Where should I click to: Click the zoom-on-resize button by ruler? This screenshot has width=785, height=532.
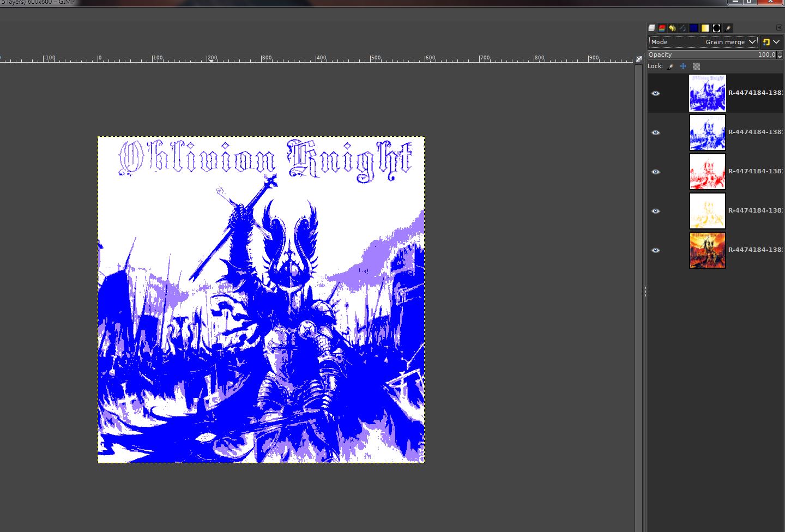click(639, 58)
